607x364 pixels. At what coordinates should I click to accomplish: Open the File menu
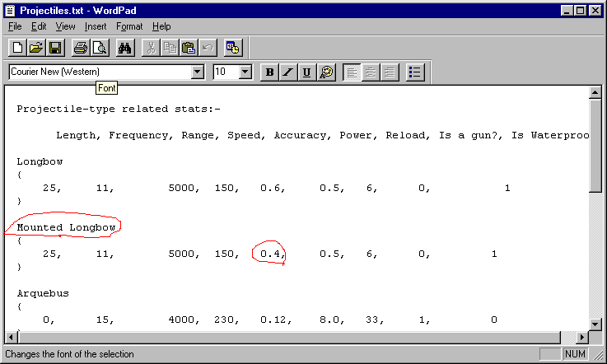click(15, 26)
